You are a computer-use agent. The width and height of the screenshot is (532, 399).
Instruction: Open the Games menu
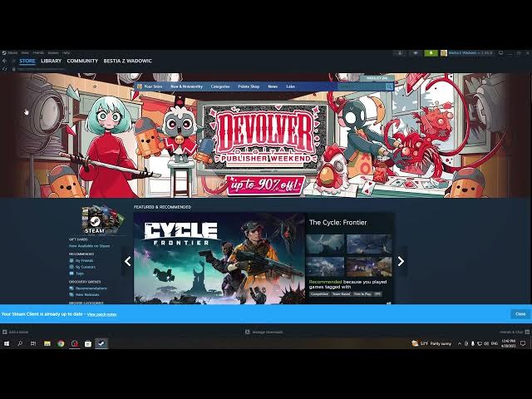53,53
